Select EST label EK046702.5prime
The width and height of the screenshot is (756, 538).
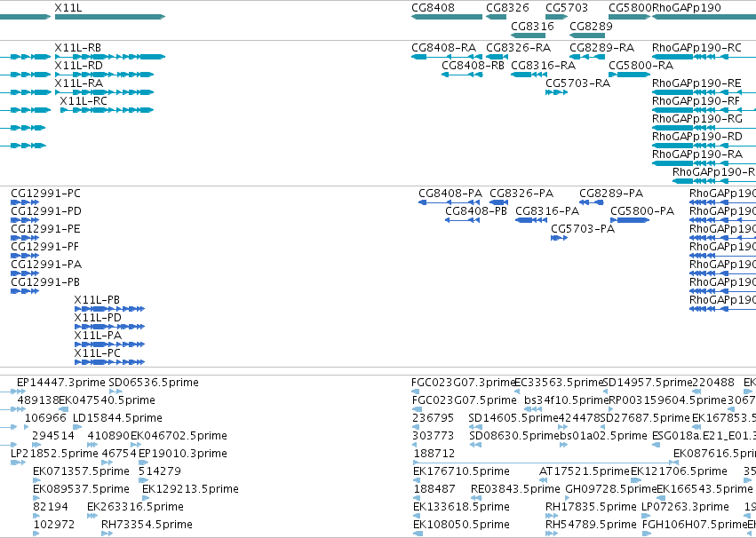[179, 436]
